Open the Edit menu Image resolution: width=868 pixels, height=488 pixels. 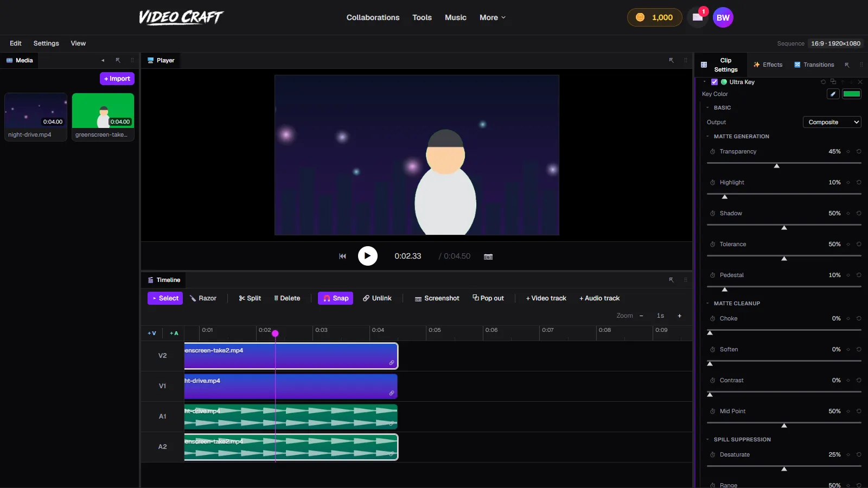tap(16, 43)
